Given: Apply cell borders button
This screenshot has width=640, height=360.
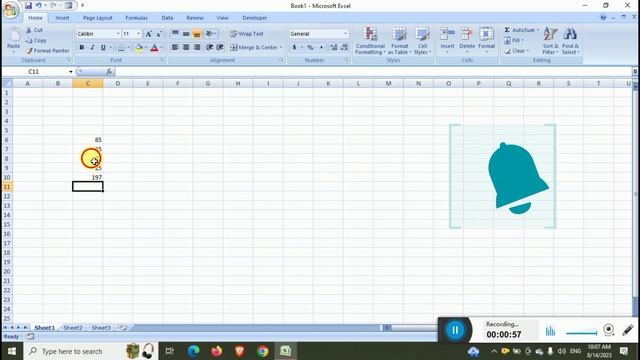Looking at the screenshot, I should (121, 48).
